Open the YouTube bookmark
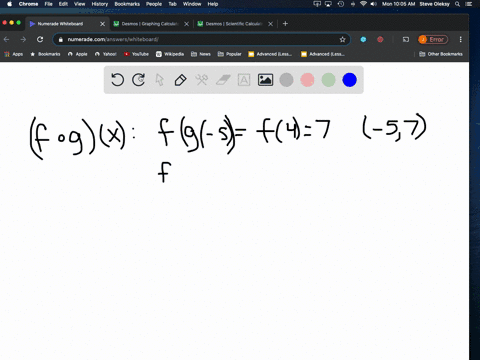This screenshot has height=360, width=480. click(x=136, y=54)
